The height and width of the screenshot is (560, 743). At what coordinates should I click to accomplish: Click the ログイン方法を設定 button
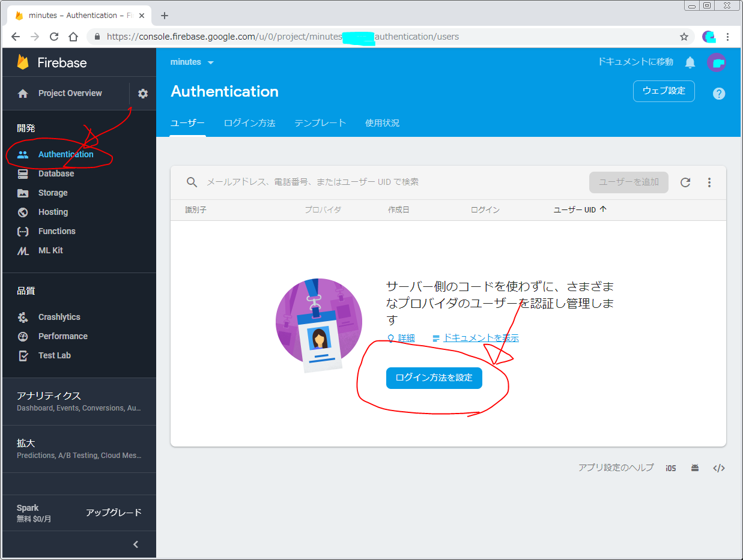tap(434, 378)
